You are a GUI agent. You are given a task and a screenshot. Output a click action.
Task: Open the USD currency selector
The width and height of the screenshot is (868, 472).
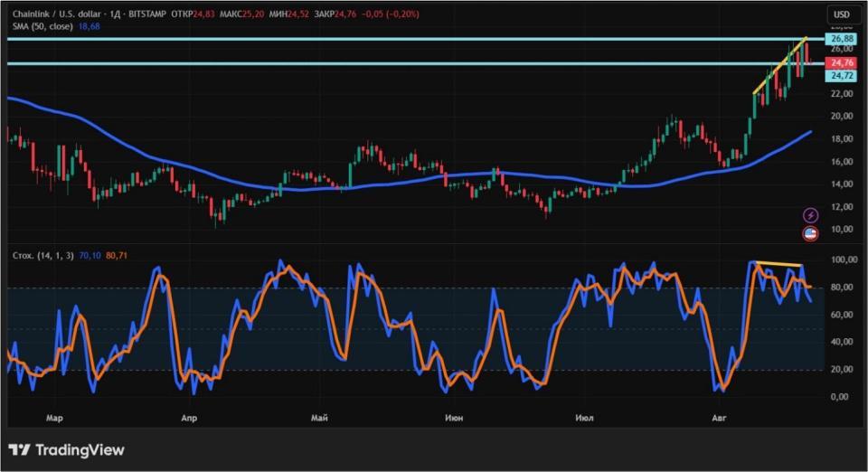point(842,14)
